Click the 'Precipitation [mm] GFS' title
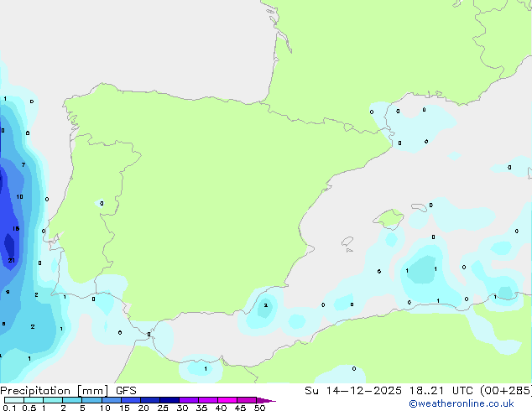 pos(68,391)
